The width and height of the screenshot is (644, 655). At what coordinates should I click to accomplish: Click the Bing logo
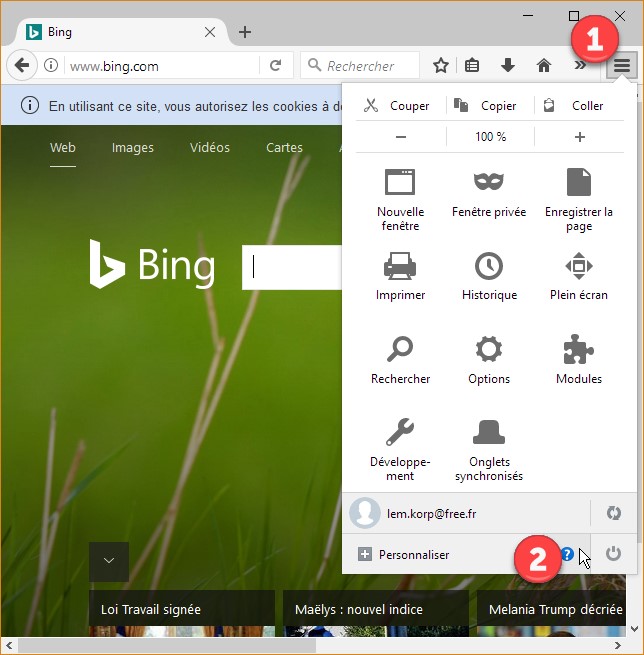(152, 264)
